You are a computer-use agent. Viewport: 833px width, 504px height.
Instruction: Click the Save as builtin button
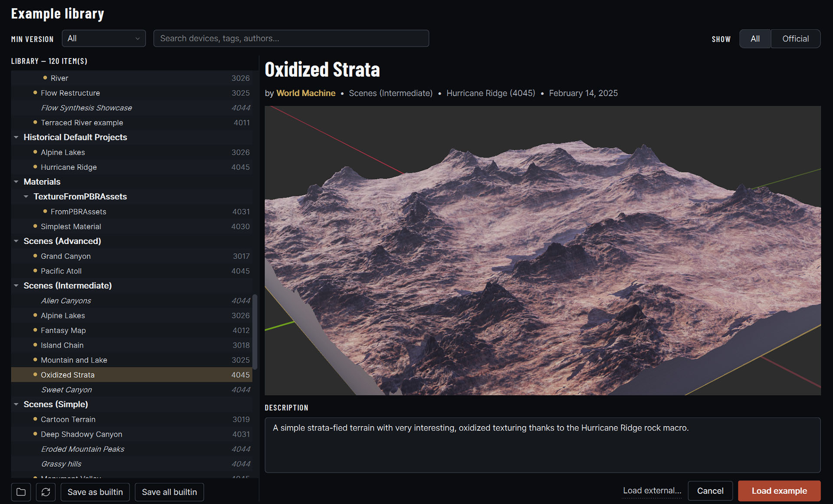[x=95, y=492]
